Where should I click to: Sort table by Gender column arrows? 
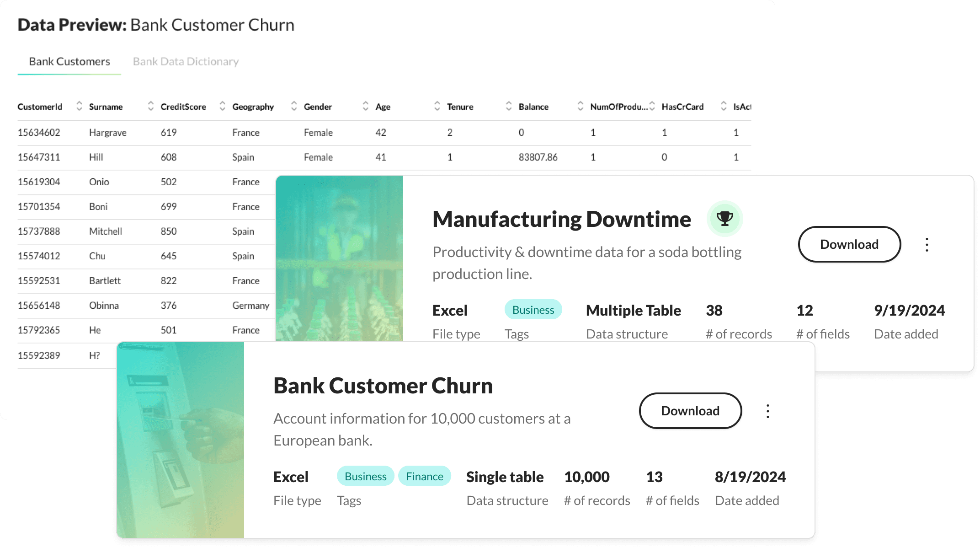coord(365,106)
